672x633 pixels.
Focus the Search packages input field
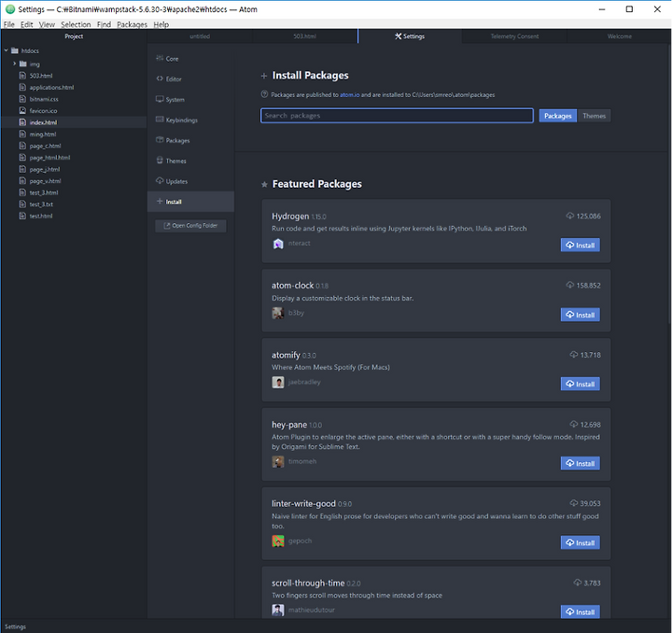pos(397,116)
